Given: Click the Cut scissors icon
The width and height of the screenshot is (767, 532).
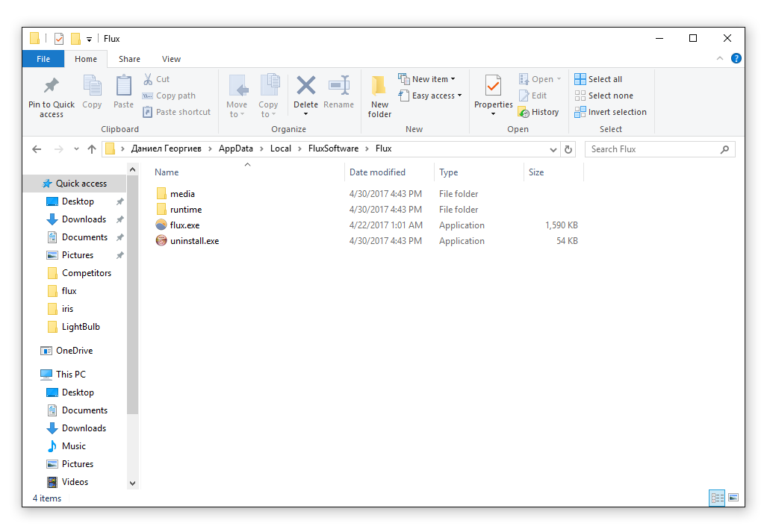Looking at the screenshot, I should pos(148,79).
